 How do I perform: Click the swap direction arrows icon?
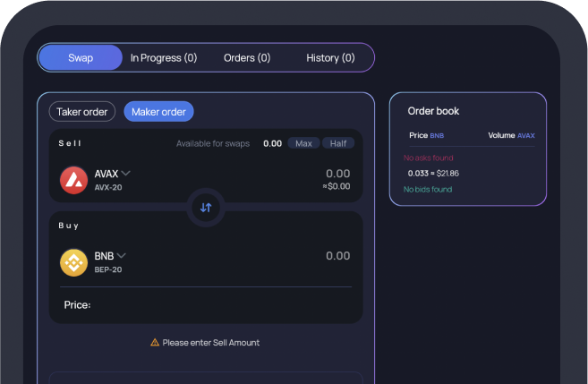pyautogui.click(x=206, y=208)
